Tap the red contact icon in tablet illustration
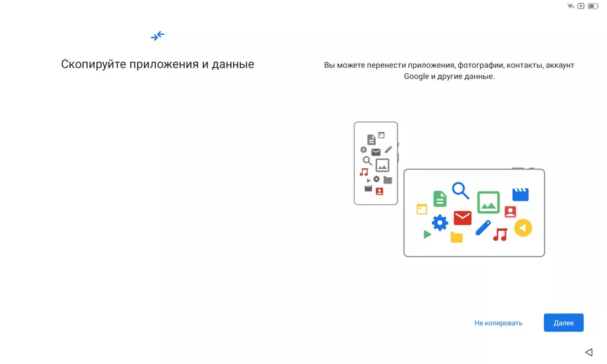 pyautogui.click(x=510, y=212)
